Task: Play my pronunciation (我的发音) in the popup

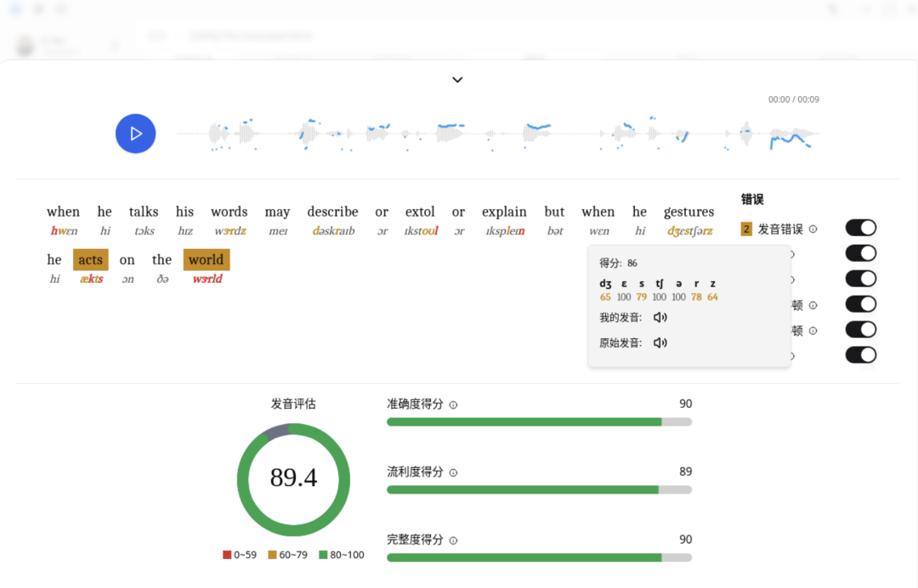Action: pos(659,316)
